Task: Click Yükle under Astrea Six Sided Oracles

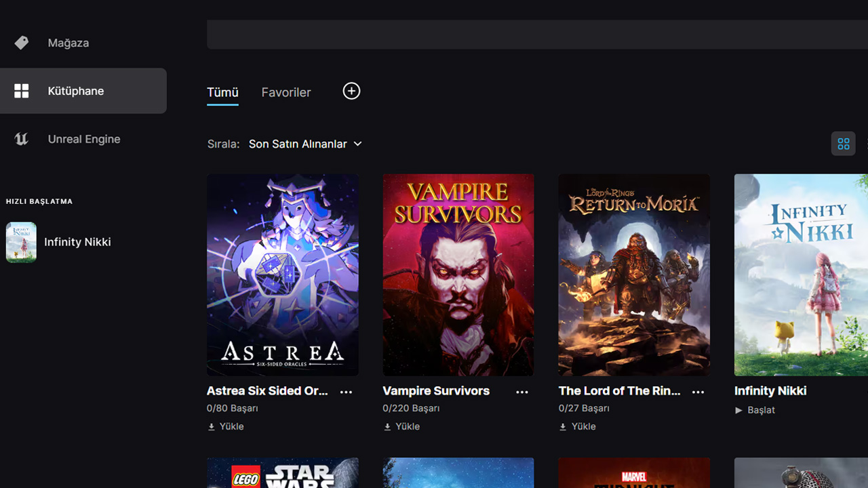Action: click(x=231, y=426)
